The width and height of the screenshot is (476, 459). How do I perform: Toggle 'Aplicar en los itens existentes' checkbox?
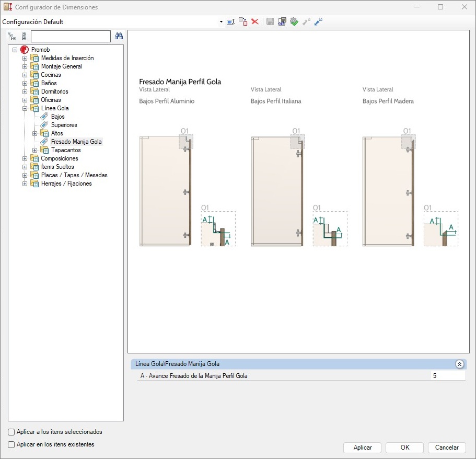click(11, 444)
